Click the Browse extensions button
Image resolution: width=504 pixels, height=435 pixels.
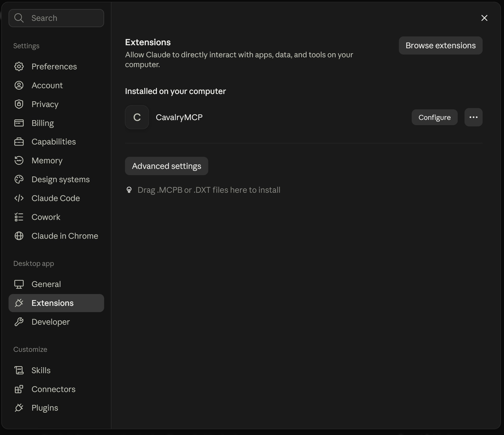point(441,45)
